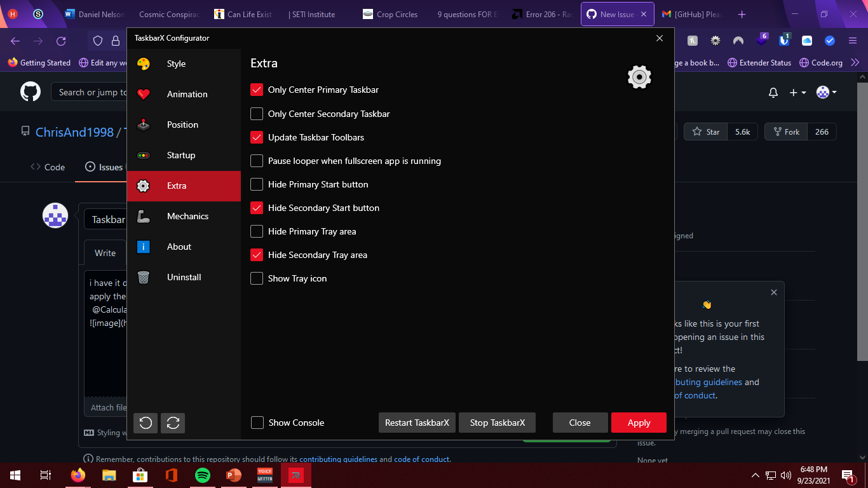Screen dimensions: 868x488
Task: Click the reset settings circular arrow icon
Action: click(145, 423)
